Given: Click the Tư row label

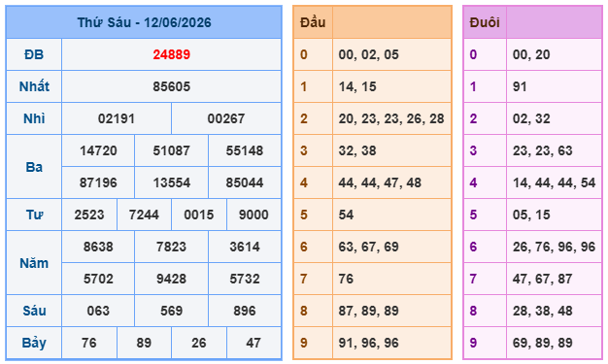Looking at the screenshot, I should [34, 215].
